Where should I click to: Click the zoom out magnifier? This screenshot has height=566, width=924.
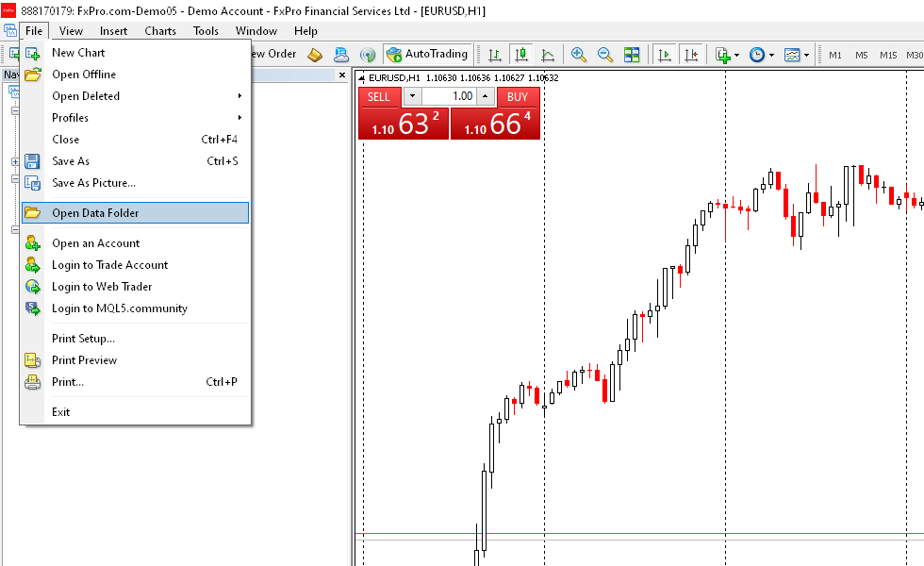pyautogui.click(x=605, y=55)
